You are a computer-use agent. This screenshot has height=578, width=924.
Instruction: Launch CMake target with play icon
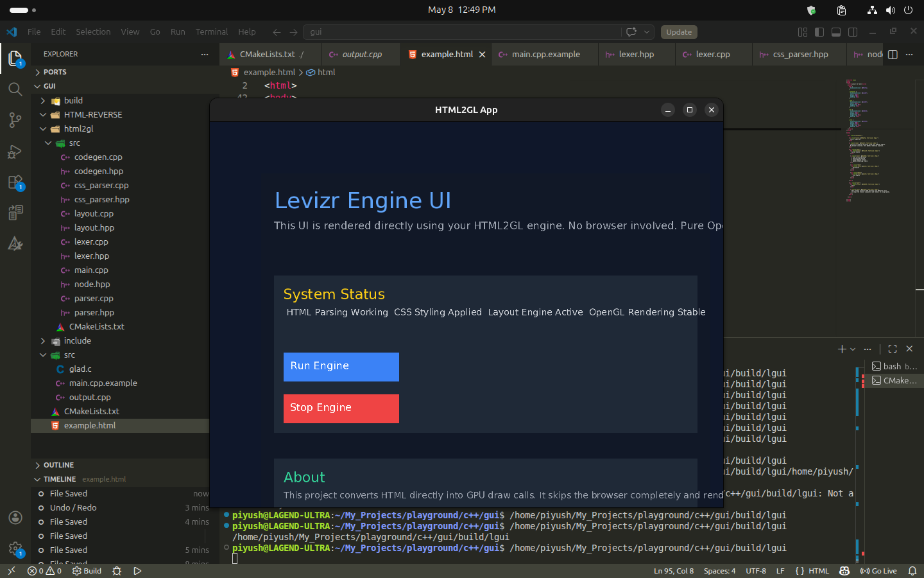[137, 571]
